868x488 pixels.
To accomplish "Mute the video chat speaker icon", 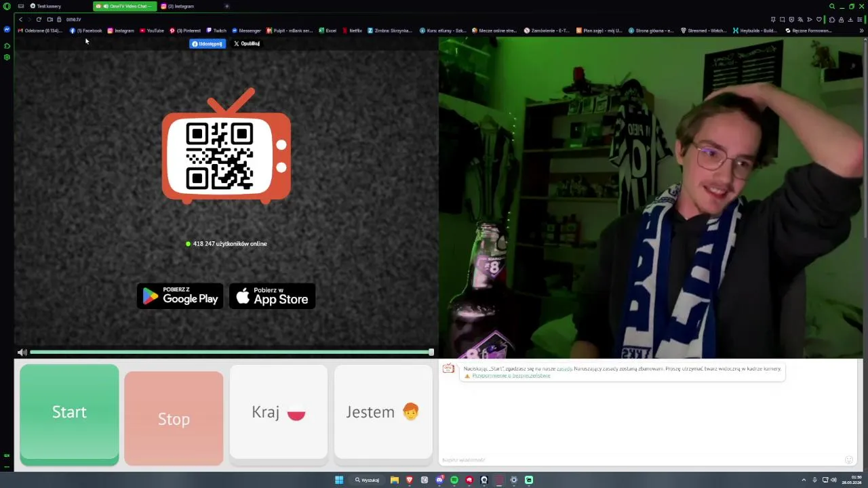I will pyautogui.click(x=22, y=352).
